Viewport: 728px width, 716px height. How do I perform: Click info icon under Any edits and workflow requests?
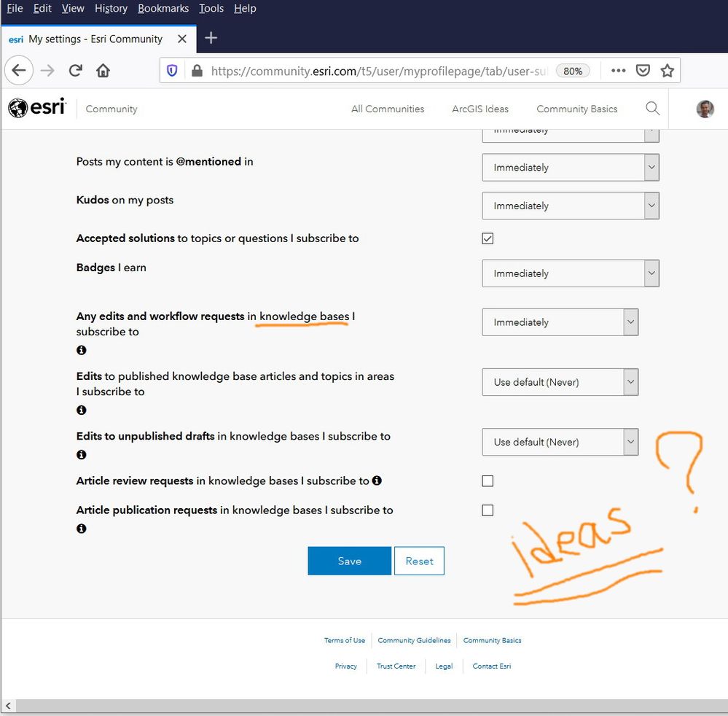pyautogui.click(x=81, y=350)
